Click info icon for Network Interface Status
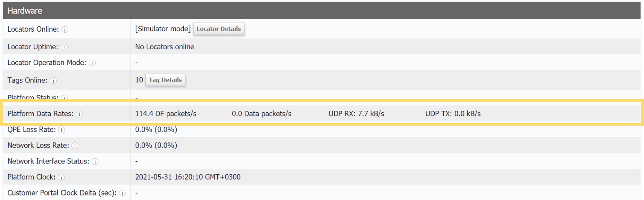The width and height of the screenshot is (644, 200). pos(95,162)
